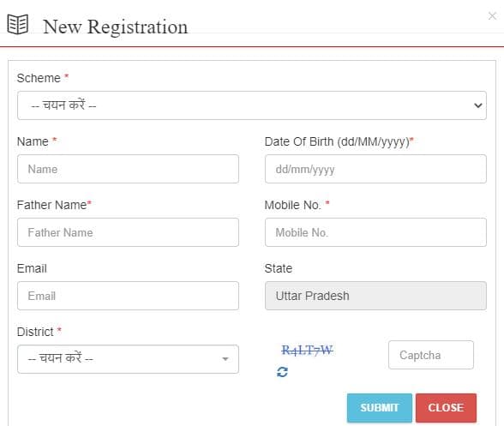Expand the District dropdown list

click(x=128, y=359)
